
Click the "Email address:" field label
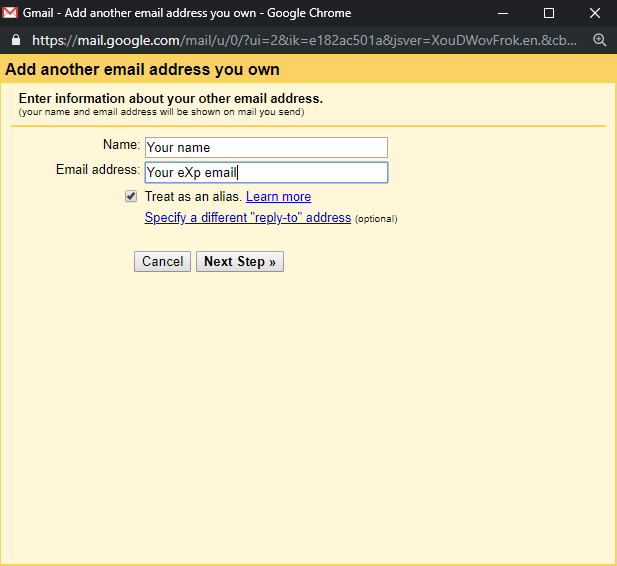[98, 169]
